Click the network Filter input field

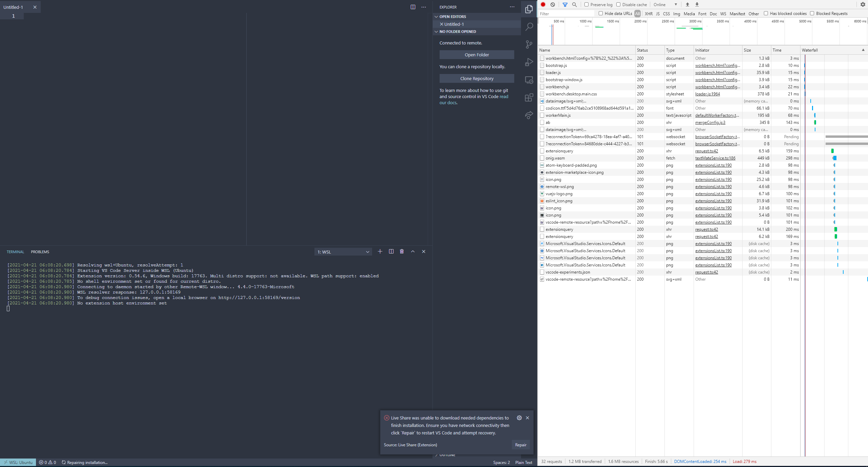566,14
